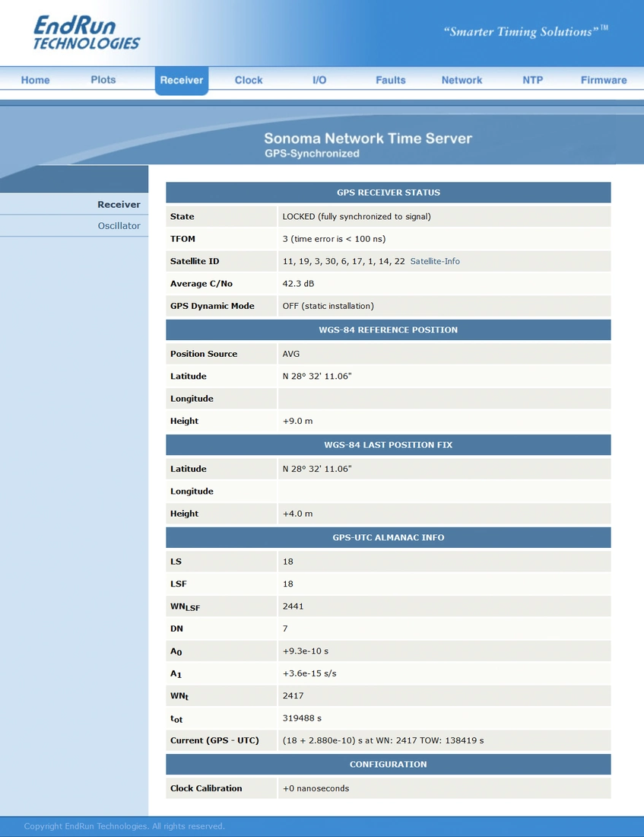The width and height of the screenshot is (644, 837).
Task: Click the Current (GPS - UTC) value
Action: 383,741
